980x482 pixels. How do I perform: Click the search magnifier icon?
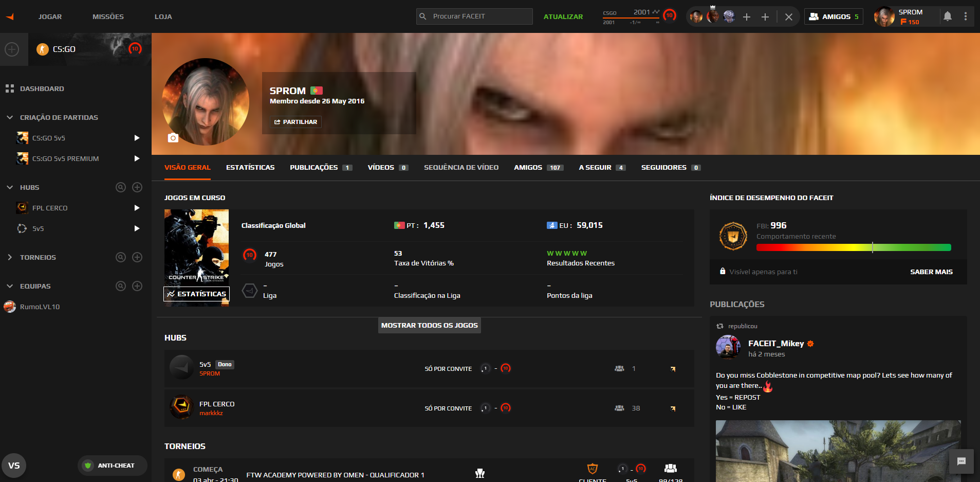pyautogui.click(x=423, y=16)
